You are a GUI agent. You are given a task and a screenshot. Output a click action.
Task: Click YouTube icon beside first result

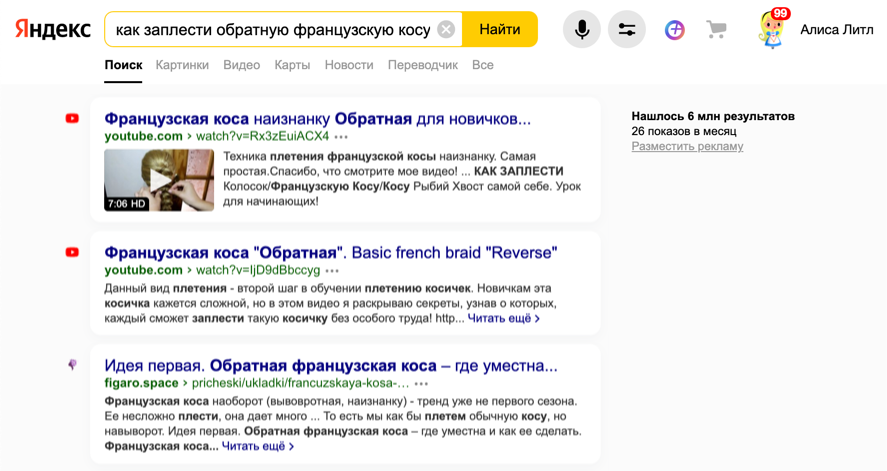click(72, 118)
